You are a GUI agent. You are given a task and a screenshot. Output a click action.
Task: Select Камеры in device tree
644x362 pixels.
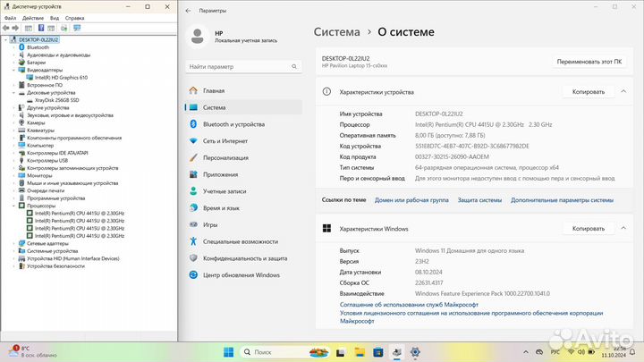[x=36, y=122]
